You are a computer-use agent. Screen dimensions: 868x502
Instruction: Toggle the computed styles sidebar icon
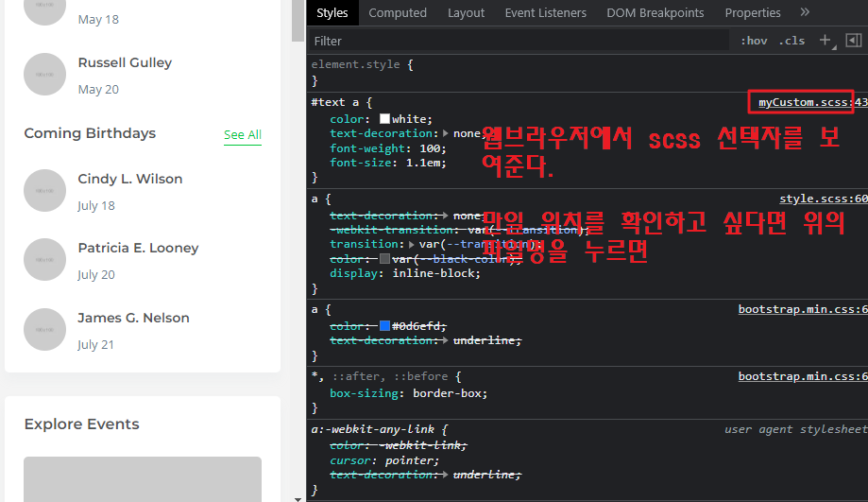[854, 40]
